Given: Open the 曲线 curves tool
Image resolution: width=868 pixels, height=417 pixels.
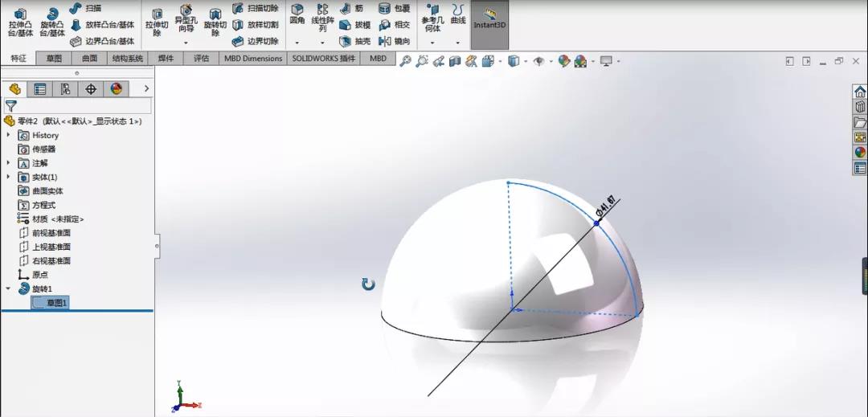Looking at the screenshot, I should [x=458, y=15].
